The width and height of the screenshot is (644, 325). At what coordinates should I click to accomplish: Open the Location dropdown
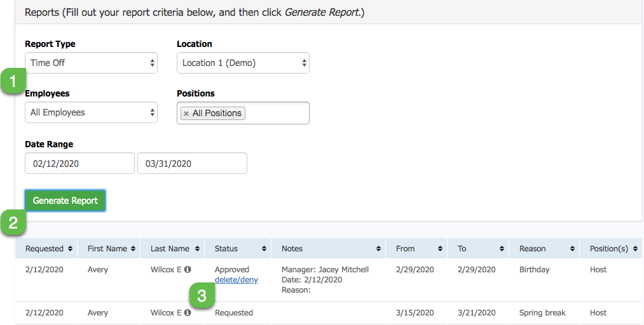[x=243, y=63]
